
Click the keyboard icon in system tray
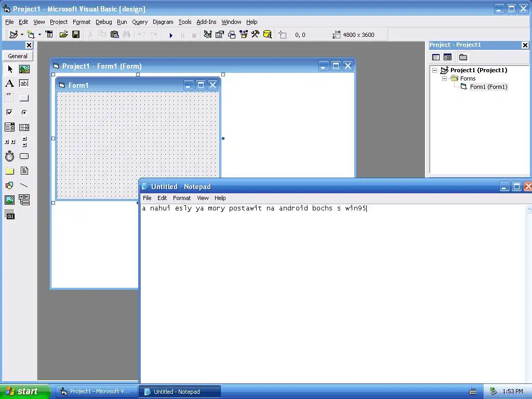473,392
